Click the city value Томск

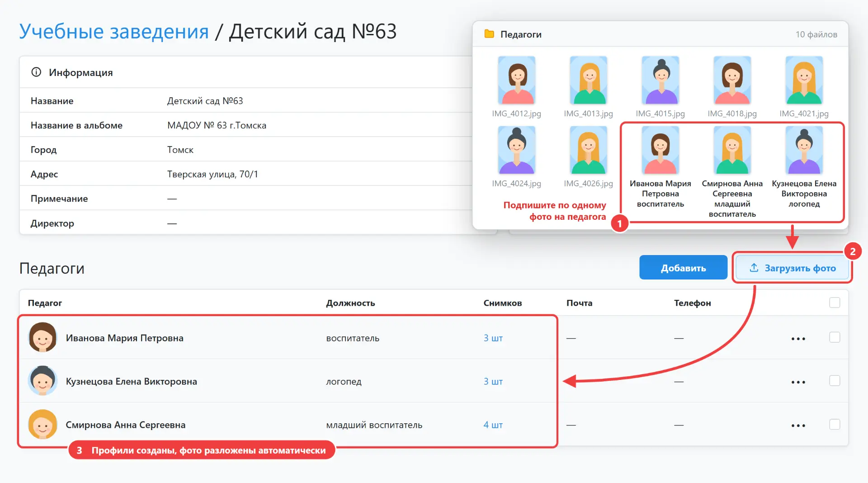pyautogui.click(x=180, y=150)
